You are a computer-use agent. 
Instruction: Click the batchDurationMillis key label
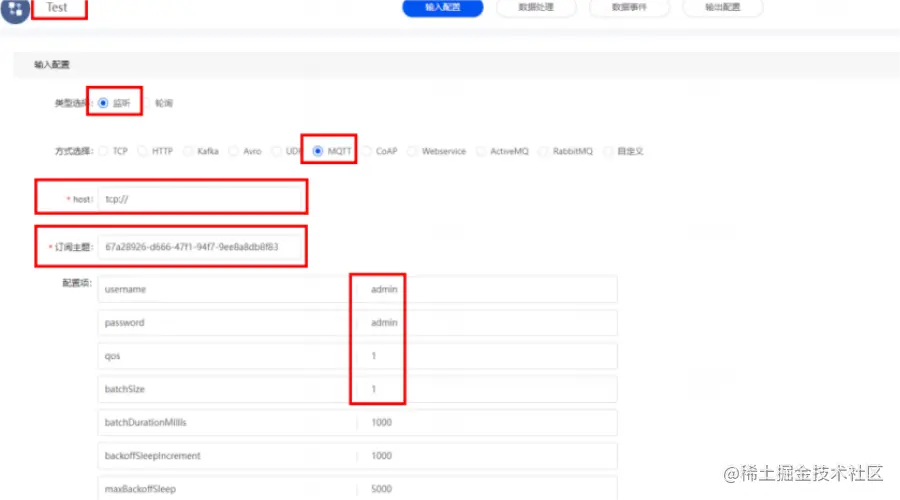145,423
